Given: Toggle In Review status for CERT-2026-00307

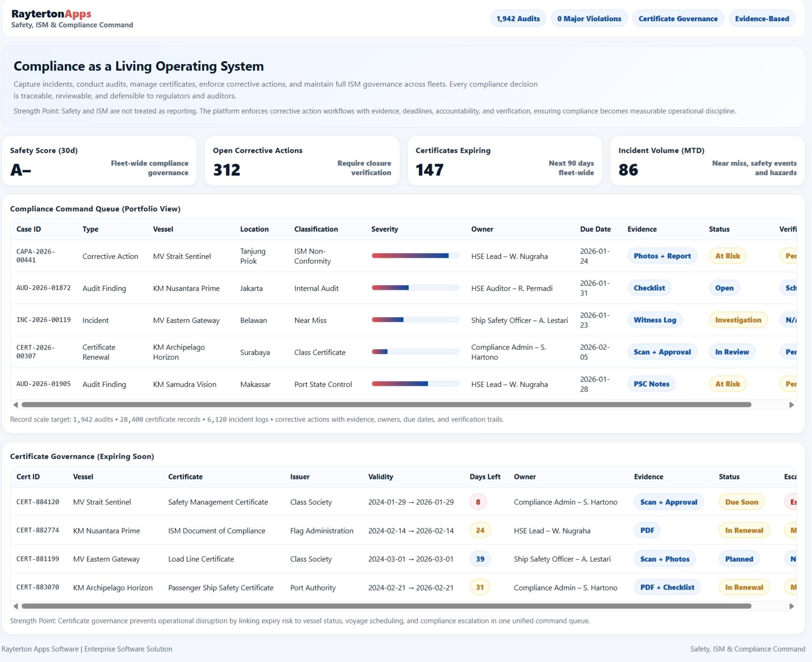Looking at the screenshot, I should click(x=732, y=351).
